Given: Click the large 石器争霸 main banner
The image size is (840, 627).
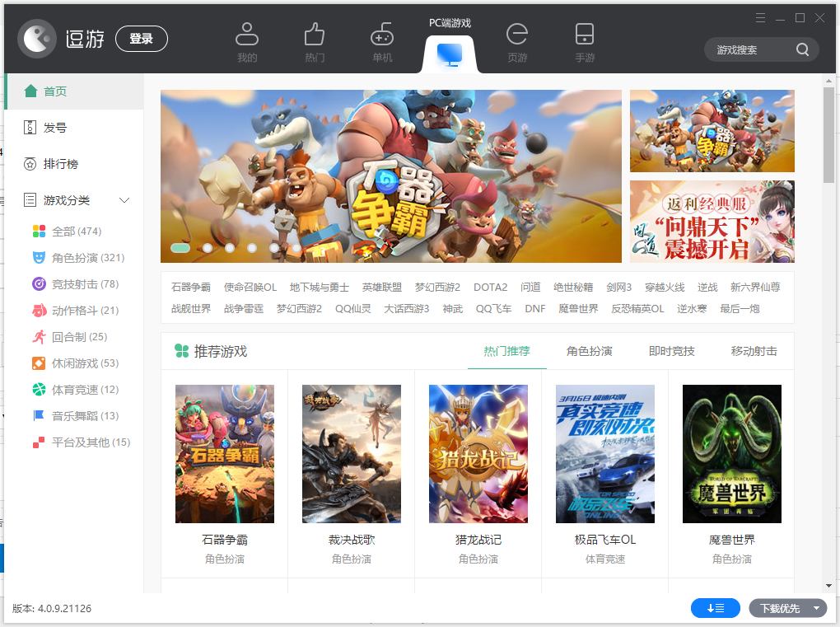Looking at the screenshot, I should pyautogui.click(x=391, y=176).
